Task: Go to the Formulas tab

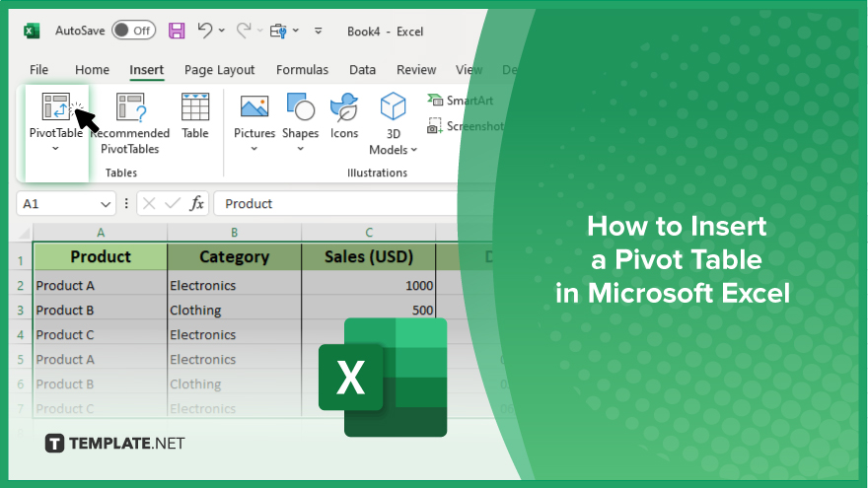Action: [302, 70]
